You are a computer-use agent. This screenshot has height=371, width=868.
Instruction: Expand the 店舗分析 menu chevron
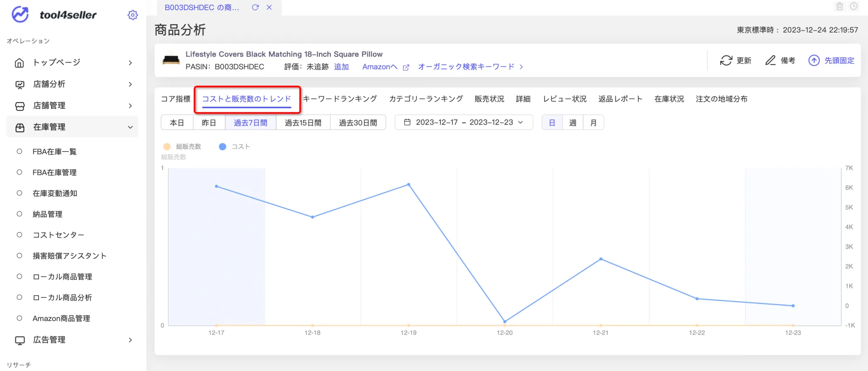tap(130, 84)
